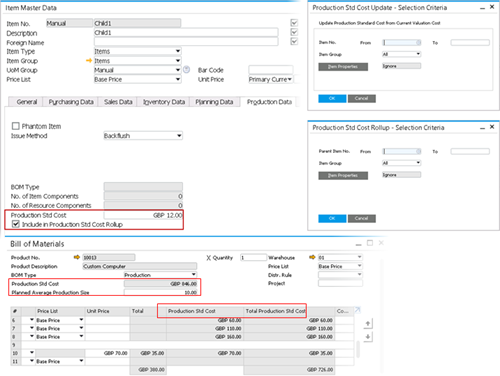
Task: Open row 6 Base Price dropdown
Action: click(81, 319)
